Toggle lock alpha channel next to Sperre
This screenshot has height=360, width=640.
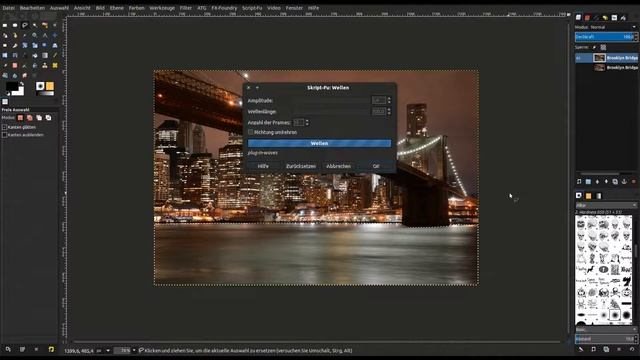(603, 47)
